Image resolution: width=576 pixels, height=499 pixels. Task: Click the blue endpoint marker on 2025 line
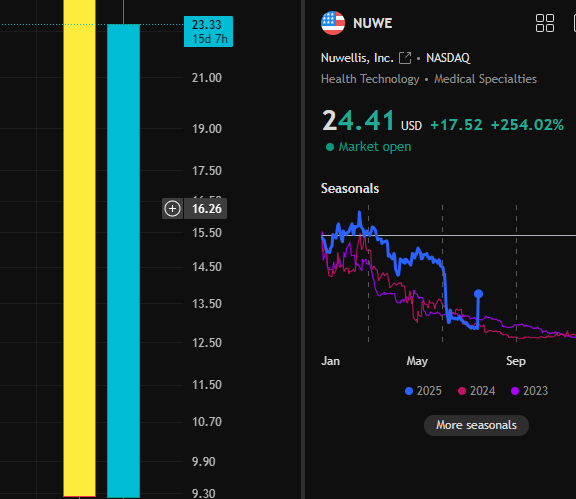pyautogui.click(x=478, y=294)
